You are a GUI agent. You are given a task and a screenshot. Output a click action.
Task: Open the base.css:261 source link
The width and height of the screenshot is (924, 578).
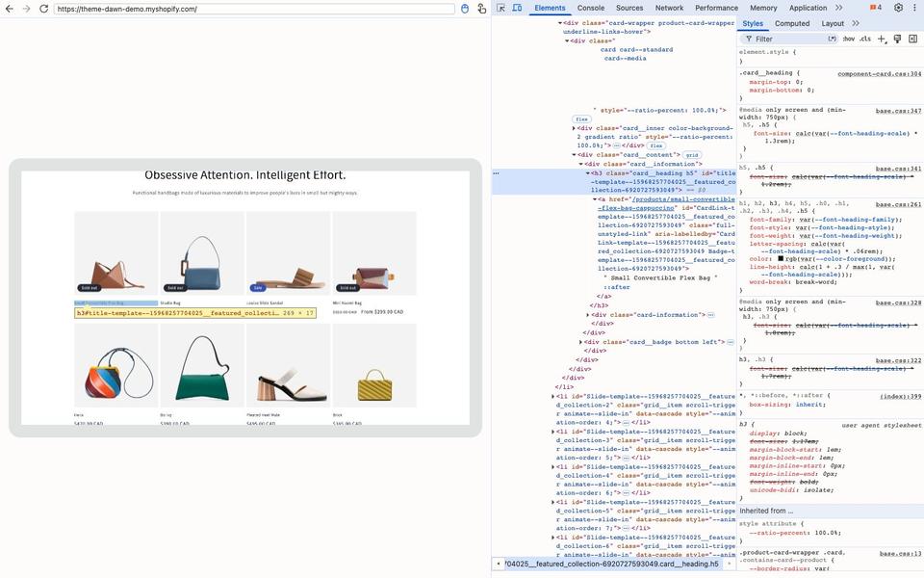pos(899,204)
